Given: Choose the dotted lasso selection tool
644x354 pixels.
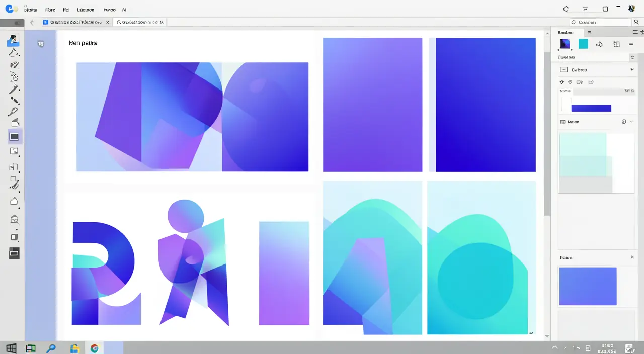Looking at the screenshot, I should click(14, 77).
